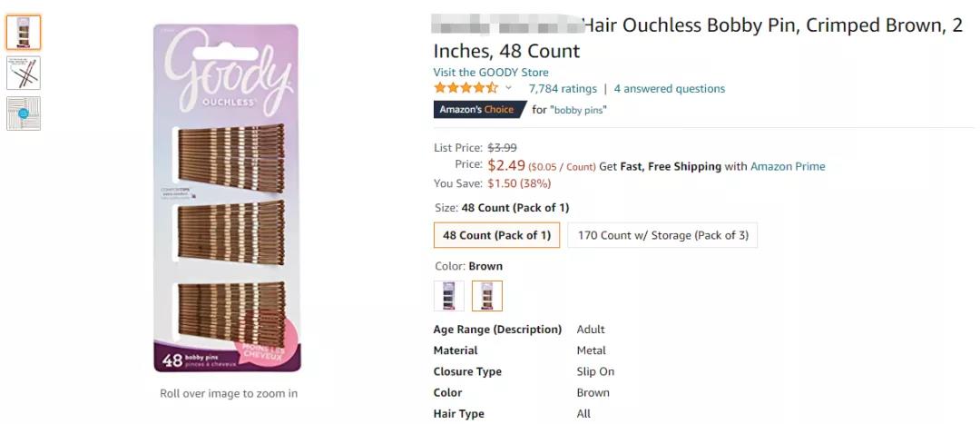
Task: Click the crossed-out $3.99 list price
Action: pos(503,147)
